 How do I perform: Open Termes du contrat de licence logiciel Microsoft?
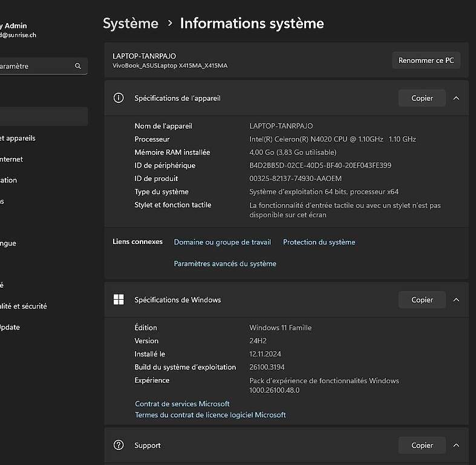(210, 415)
